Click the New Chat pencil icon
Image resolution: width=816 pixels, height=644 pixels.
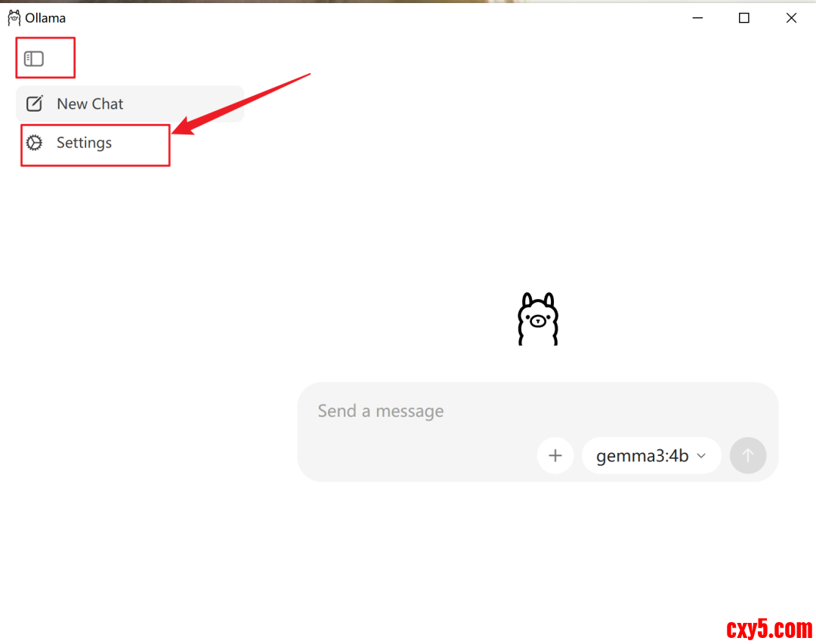(35, 103)
